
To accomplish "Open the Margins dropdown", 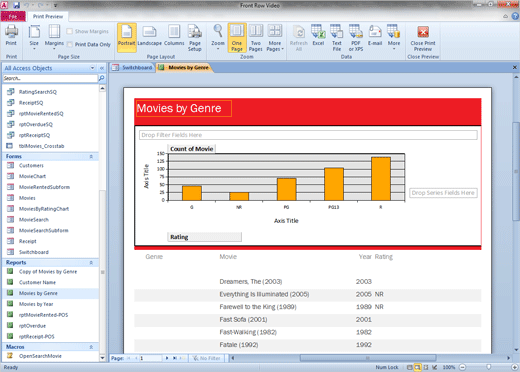I will pos(54,37).
